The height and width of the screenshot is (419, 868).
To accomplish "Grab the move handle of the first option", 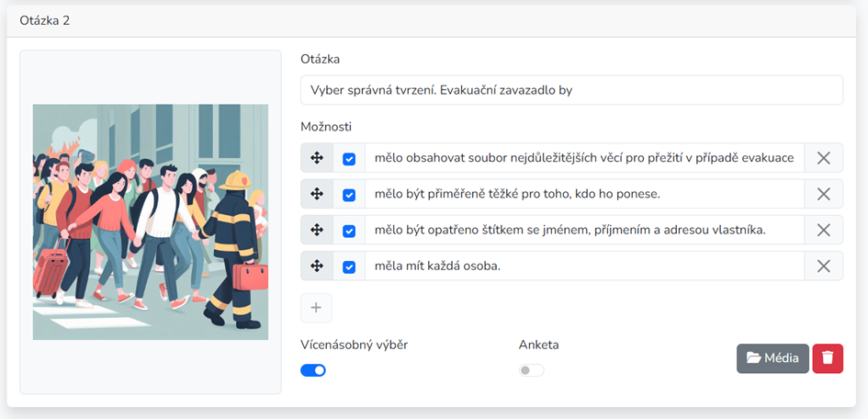I will pyautogui.click(x=317, y=158).
